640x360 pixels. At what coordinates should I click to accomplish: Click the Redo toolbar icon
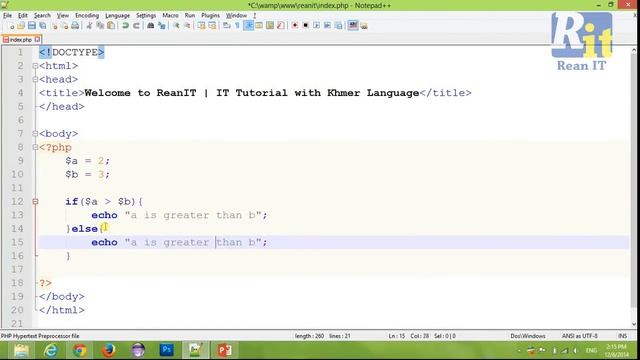pyautogui.click(x=136, y=26)
